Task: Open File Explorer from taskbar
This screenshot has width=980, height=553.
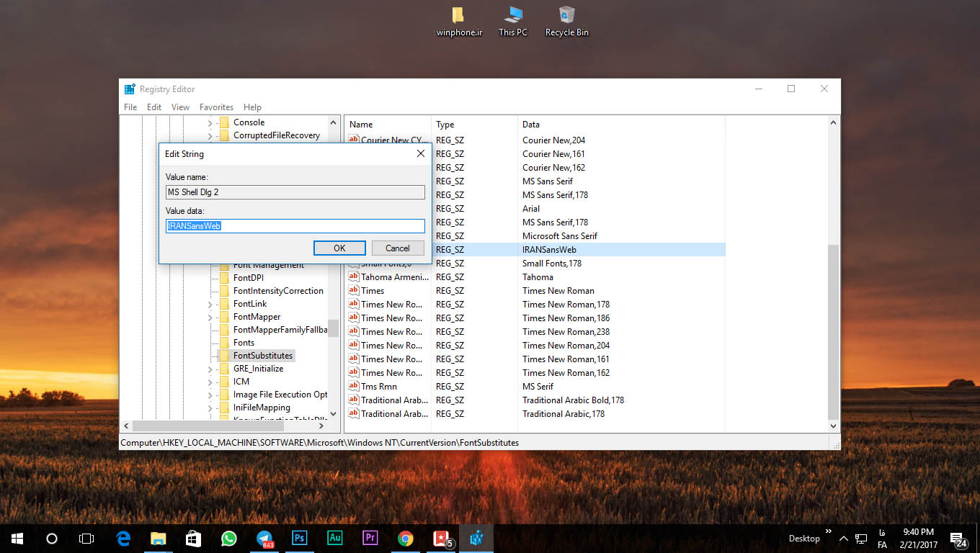Action: tap(159, 538)
